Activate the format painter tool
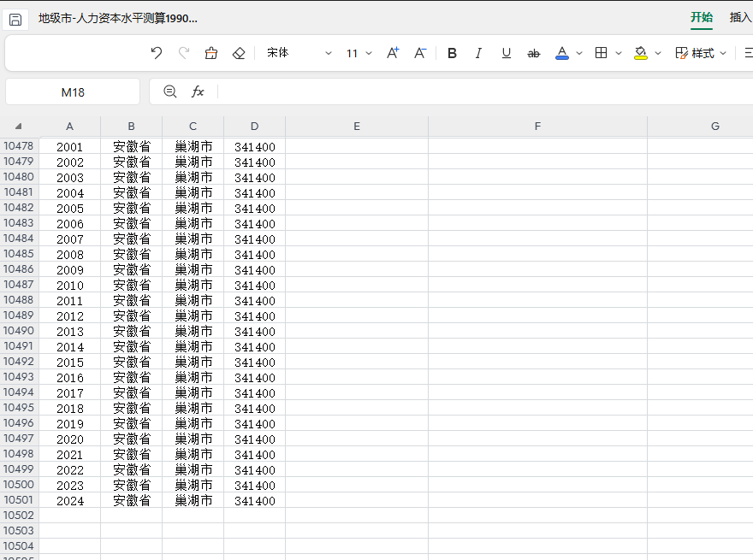The image size is (753, 560). 211,53
